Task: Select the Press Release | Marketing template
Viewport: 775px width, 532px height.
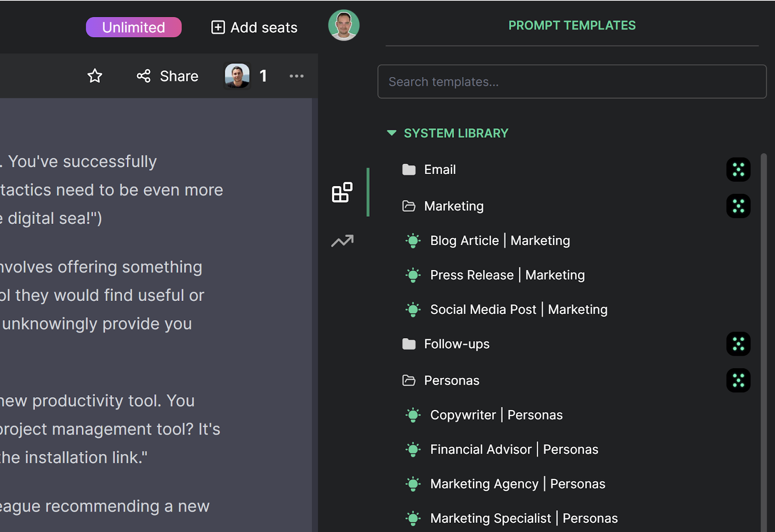Action: pyautogui.click(x=508, y=275)
